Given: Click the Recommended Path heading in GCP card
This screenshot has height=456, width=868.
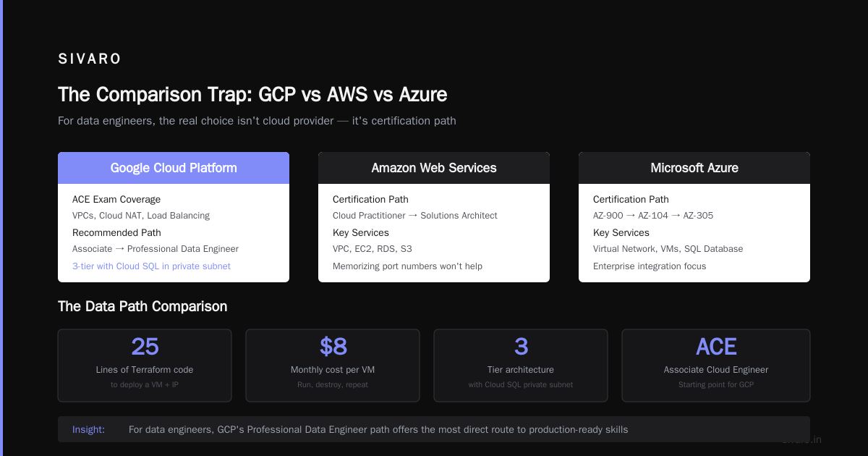Looking at the screenshot, I should pos(116,232).
